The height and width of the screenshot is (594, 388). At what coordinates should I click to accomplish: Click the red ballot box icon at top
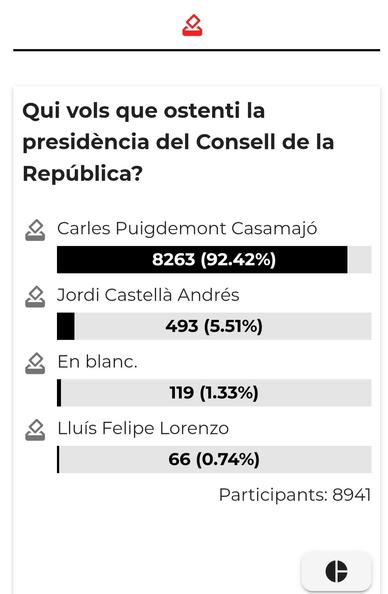pos(192,25)
